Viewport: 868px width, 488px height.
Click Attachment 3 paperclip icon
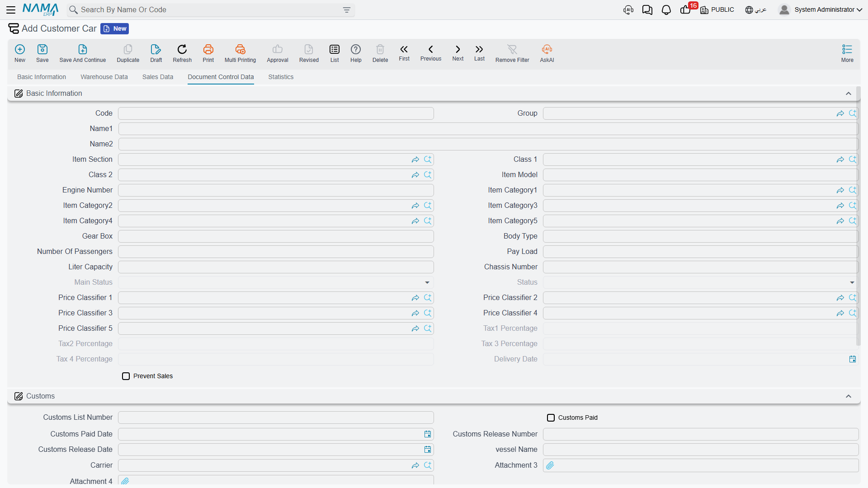(550, 465)
